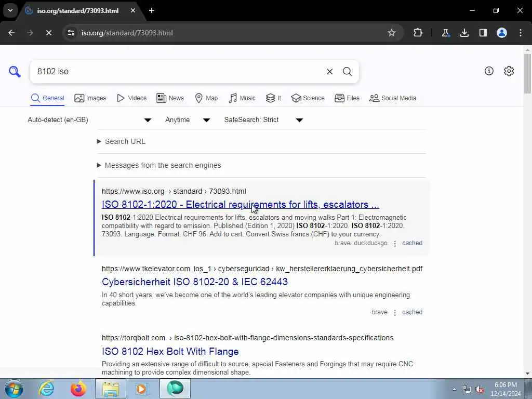This screenshot has height=399, width=532.
Task: Open the tab search chevron
Action: [x=10, y=10]
